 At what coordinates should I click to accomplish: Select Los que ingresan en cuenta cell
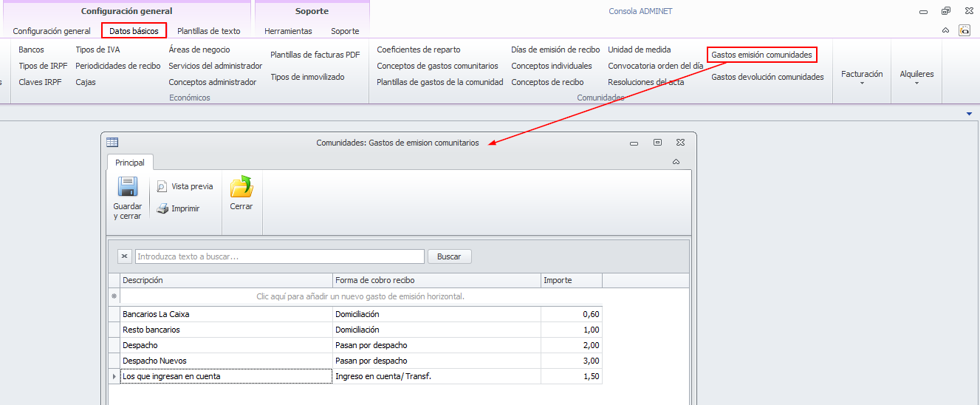(226, 376)
